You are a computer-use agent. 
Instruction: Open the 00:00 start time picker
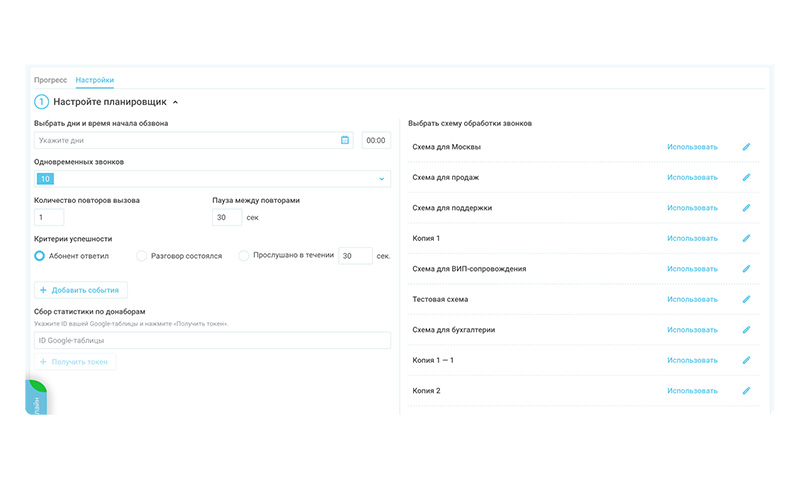(376, 140)
